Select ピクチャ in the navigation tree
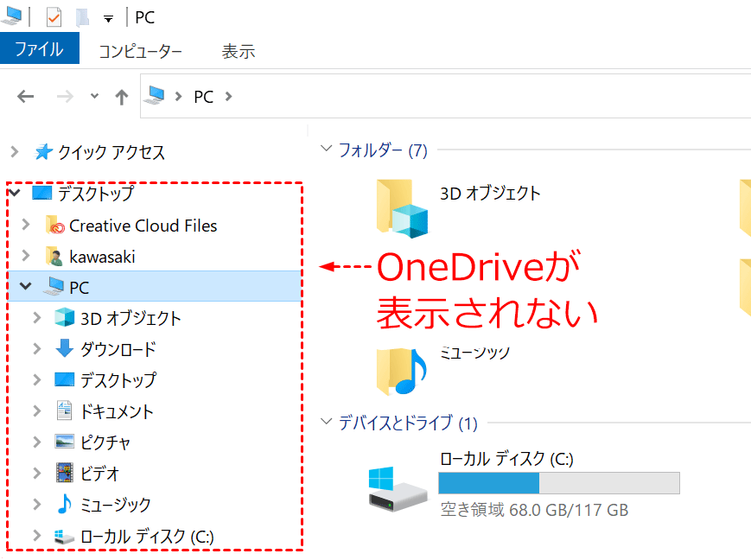This screenshot has height=560, width=751. pos(105,442)
